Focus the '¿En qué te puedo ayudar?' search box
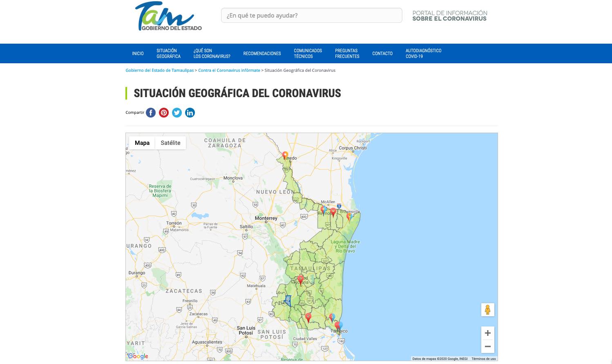 [311, 16]
